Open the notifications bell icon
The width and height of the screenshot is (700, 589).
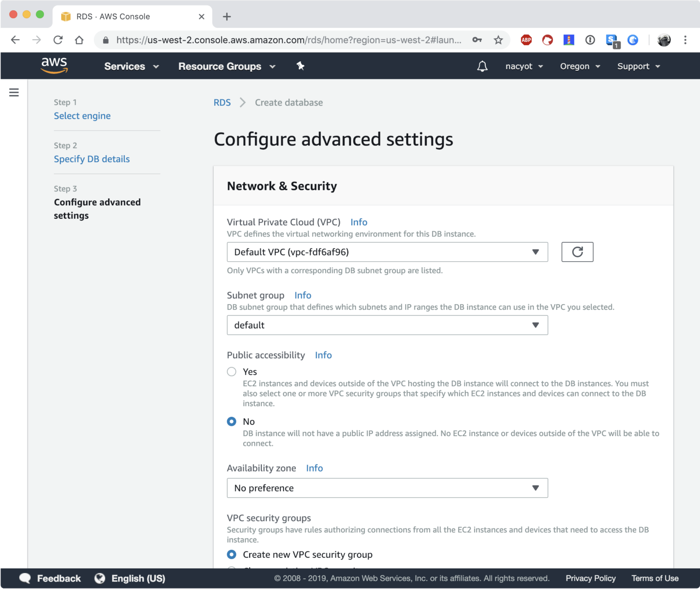[482, 66]
